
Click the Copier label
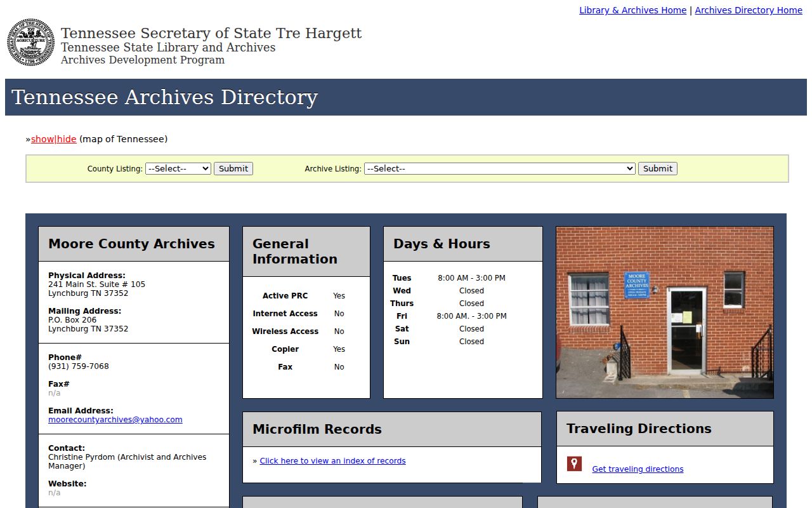[x=285, y=349]
